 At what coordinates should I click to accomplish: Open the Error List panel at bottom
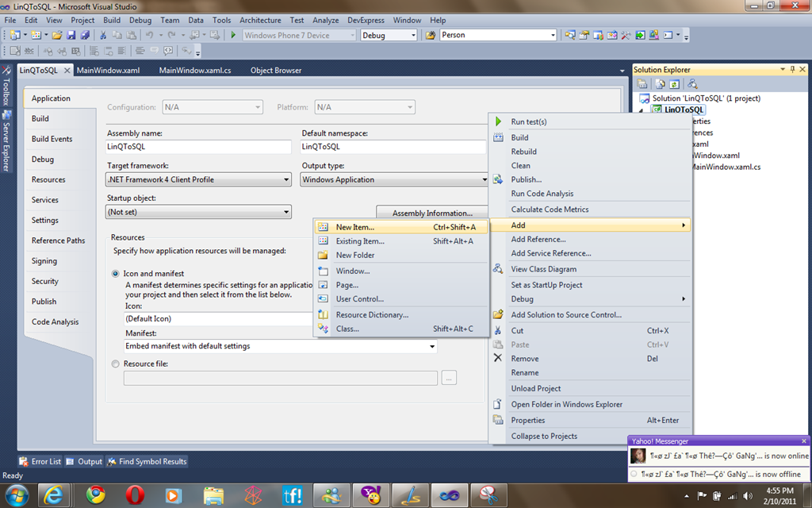[40, 461]
